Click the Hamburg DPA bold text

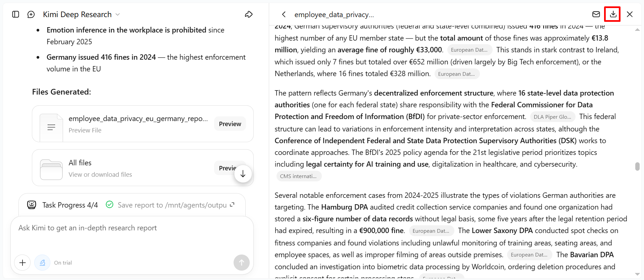click(x=344, y=207)
